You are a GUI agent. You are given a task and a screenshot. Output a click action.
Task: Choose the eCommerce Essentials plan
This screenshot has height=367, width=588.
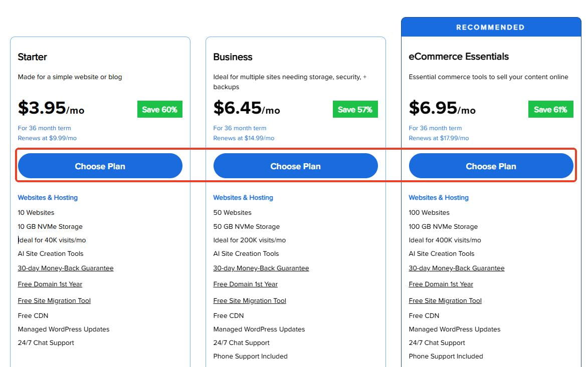[x=491, y=166]
